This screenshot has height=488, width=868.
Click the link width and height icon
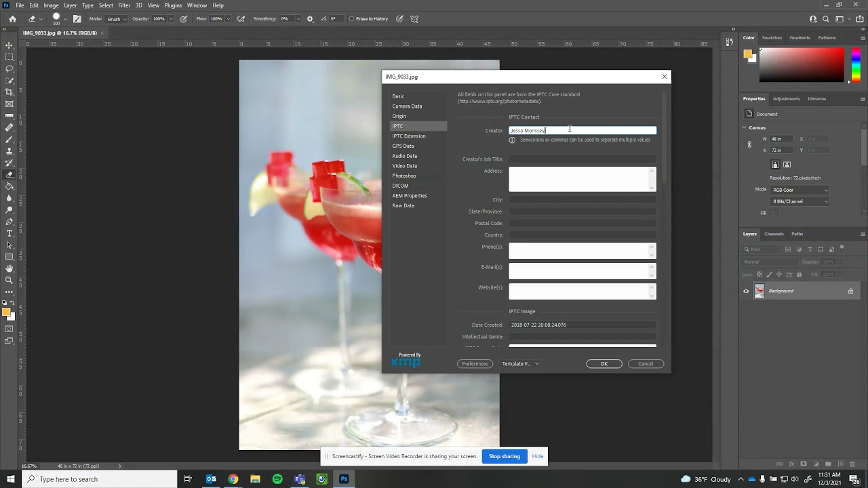pos(749,144)
